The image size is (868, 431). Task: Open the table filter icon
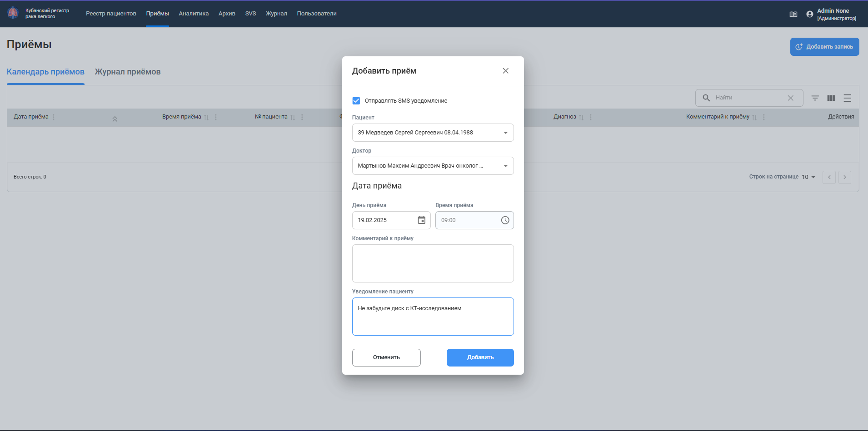click(815, 98)
